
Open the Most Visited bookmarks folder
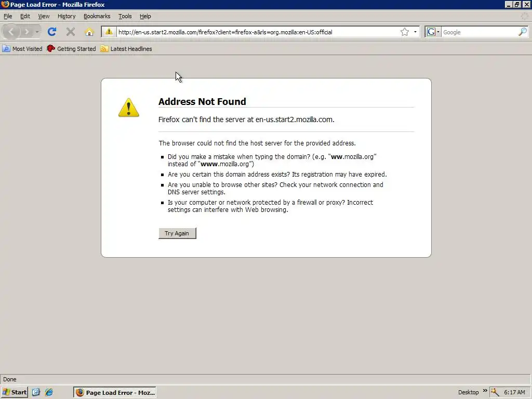(x=22, y=49)
